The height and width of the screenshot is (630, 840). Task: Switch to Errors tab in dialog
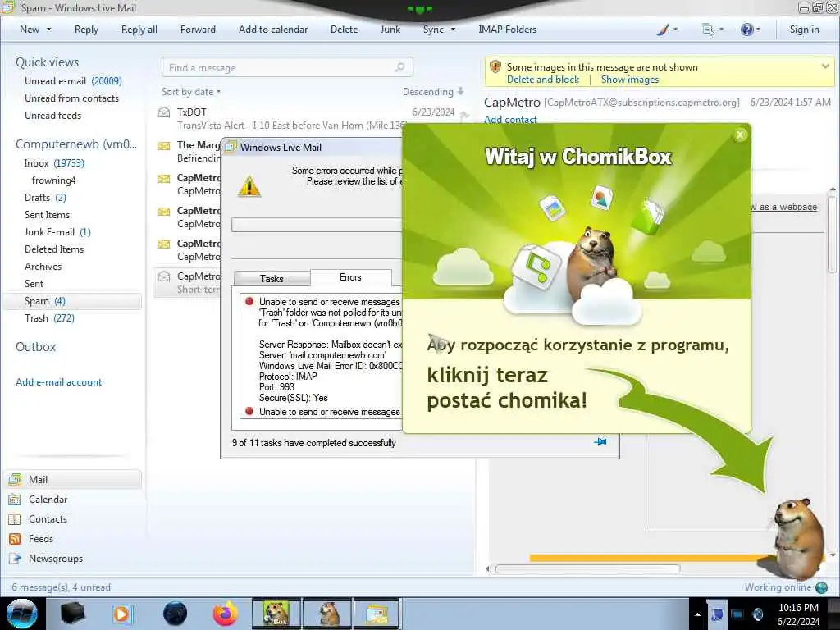350,277
